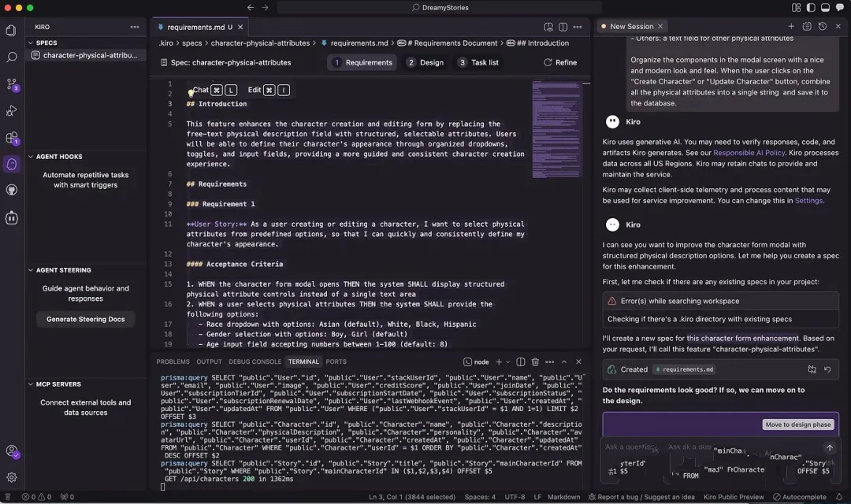Kill the terminal with trash icon
Viewport: 851px width, 504px height.
[535, 362]
